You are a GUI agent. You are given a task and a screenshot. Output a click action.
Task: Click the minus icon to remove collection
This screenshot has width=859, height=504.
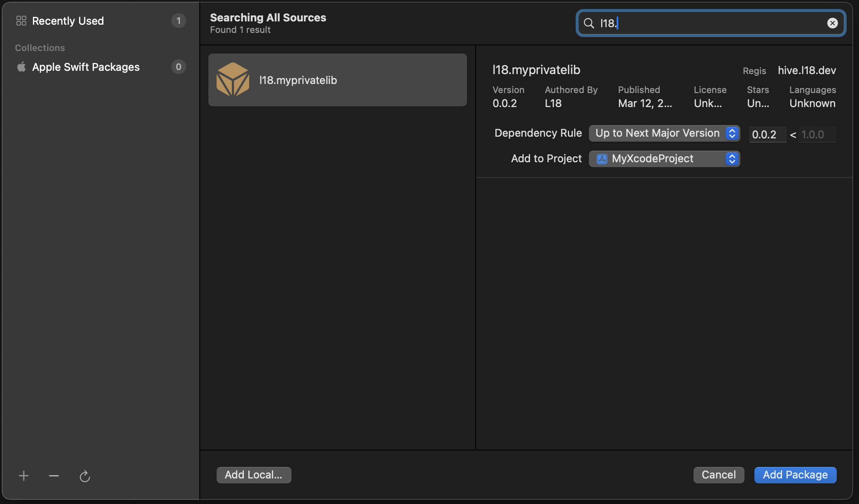click(54, 476)
